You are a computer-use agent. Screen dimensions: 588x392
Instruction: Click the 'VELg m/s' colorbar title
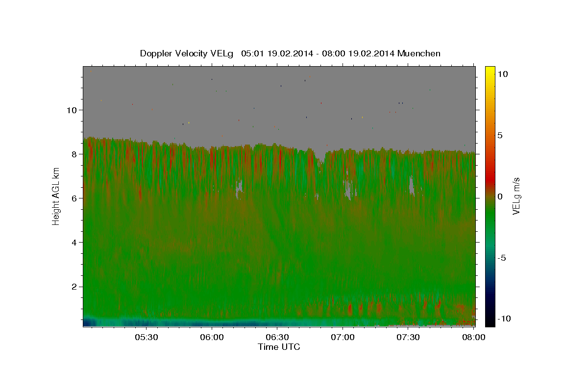tap(517, 196)
